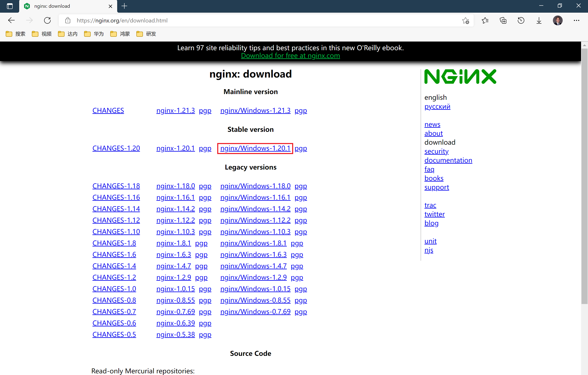
Task: Open the twitter sidebar link
Action: (x=435, y=214)
